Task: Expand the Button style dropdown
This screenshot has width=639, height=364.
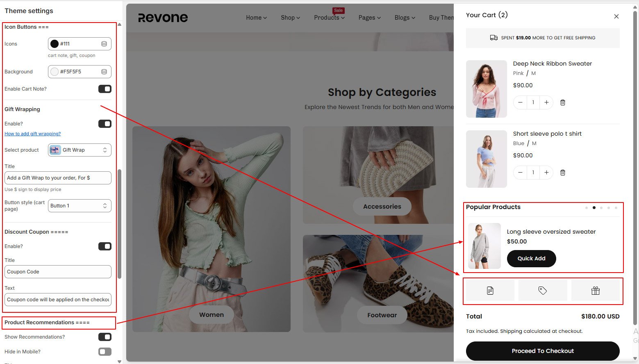Action: [80, 206]
